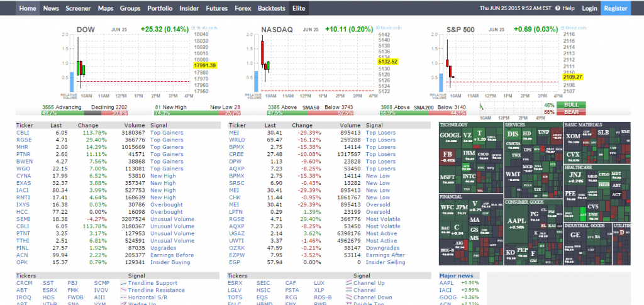
Task: Click the FB red tile in heat map
Action: [448, 155]
